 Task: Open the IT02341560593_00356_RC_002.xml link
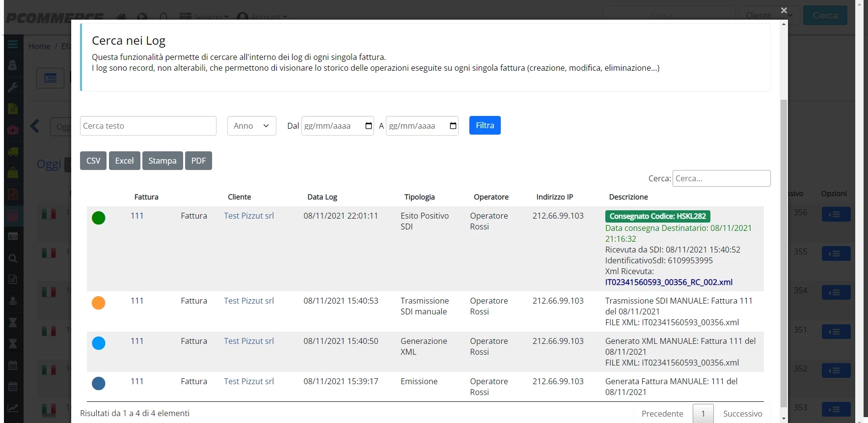(669, 282)
